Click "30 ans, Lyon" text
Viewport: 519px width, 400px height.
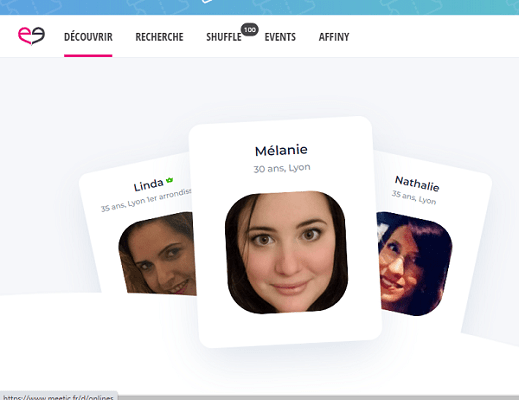click(x=282, y=168)
